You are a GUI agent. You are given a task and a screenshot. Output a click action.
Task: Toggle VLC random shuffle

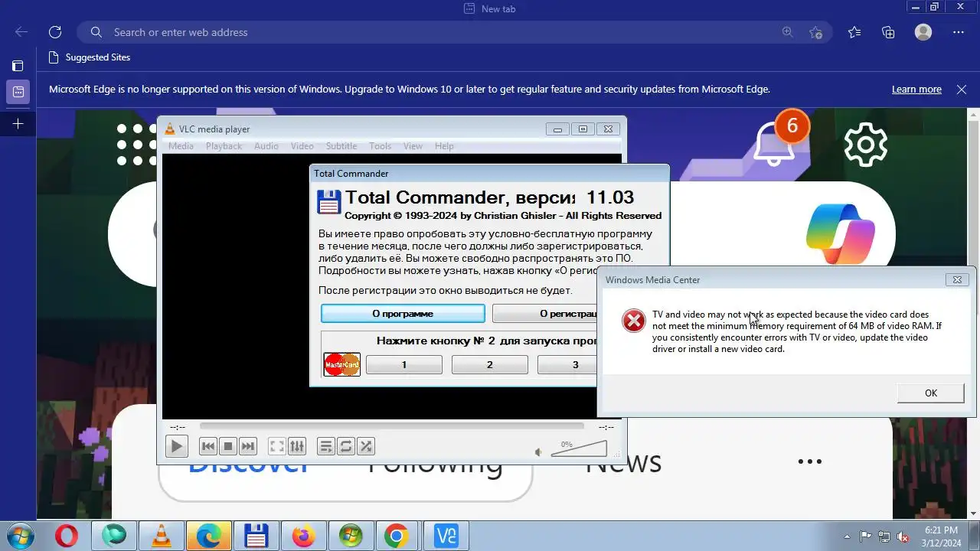[366, 446]
